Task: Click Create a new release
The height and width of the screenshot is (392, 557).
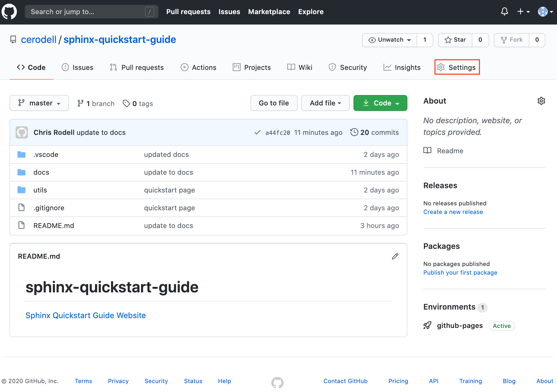Action: [453, 212]
